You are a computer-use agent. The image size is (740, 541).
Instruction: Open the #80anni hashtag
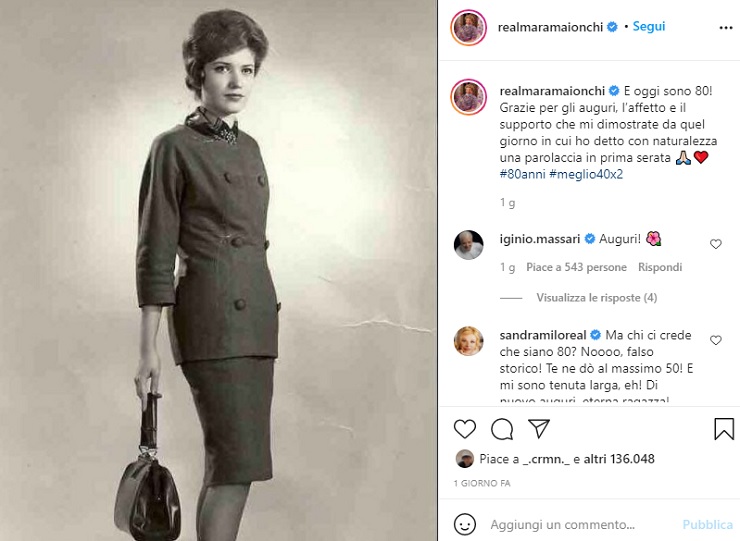click(x=520, y=174)
